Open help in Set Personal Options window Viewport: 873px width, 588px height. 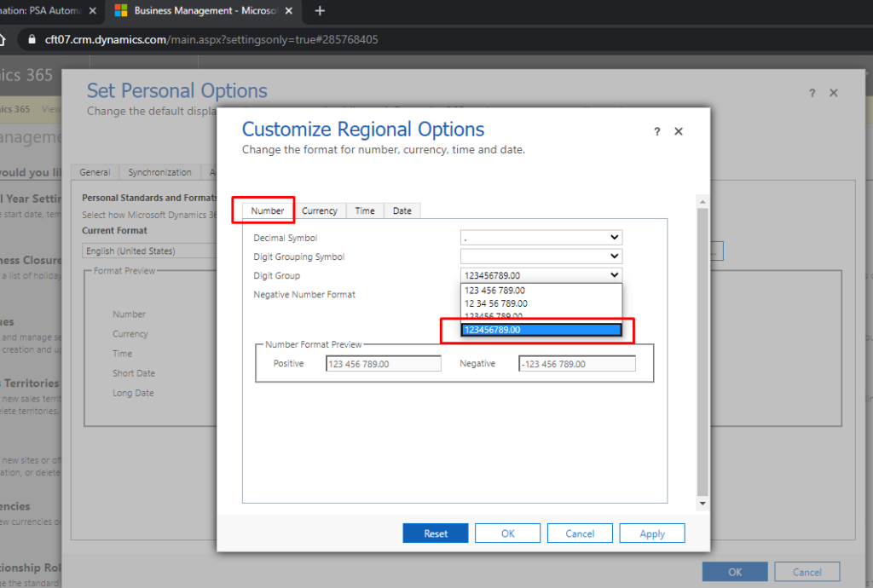[812, 93]
